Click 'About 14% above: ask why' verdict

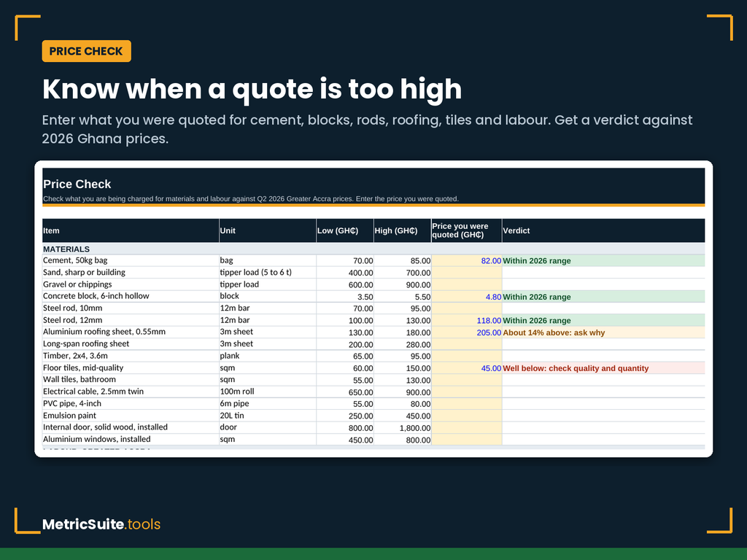(603, 332)
